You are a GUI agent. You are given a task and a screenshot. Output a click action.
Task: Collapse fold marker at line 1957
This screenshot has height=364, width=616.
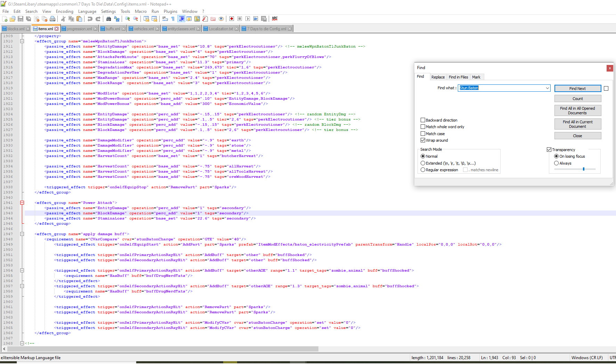22,286
